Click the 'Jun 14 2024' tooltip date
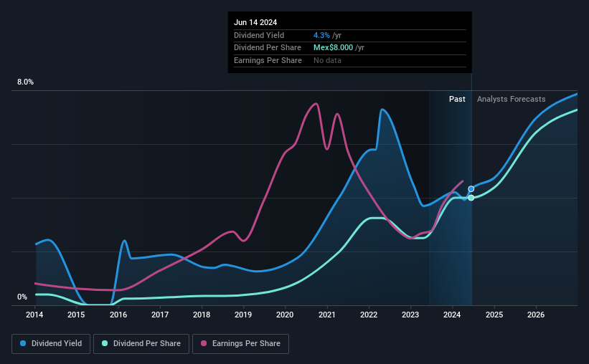This screenshot has width=589, height=364. coord(255,22)
